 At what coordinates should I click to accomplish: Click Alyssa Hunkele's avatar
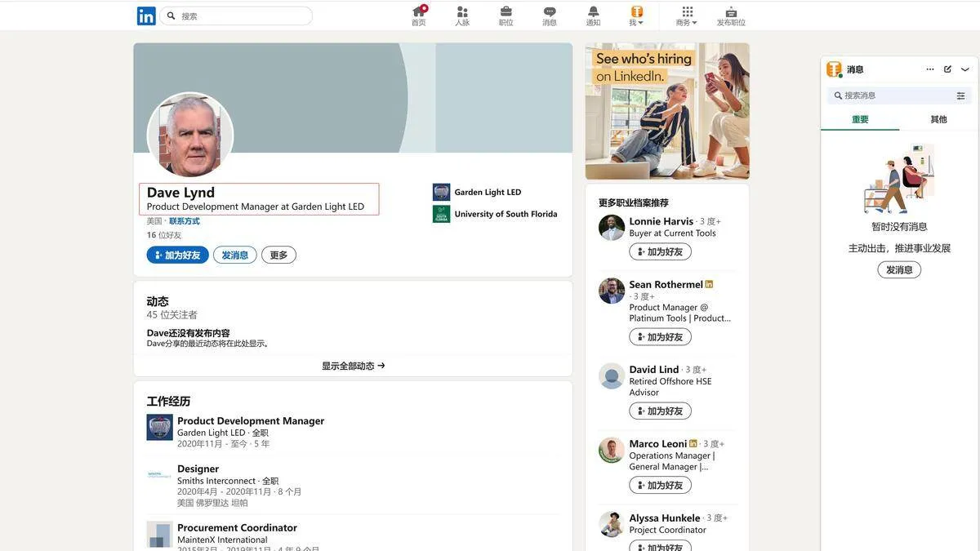[x=612, y=524]
